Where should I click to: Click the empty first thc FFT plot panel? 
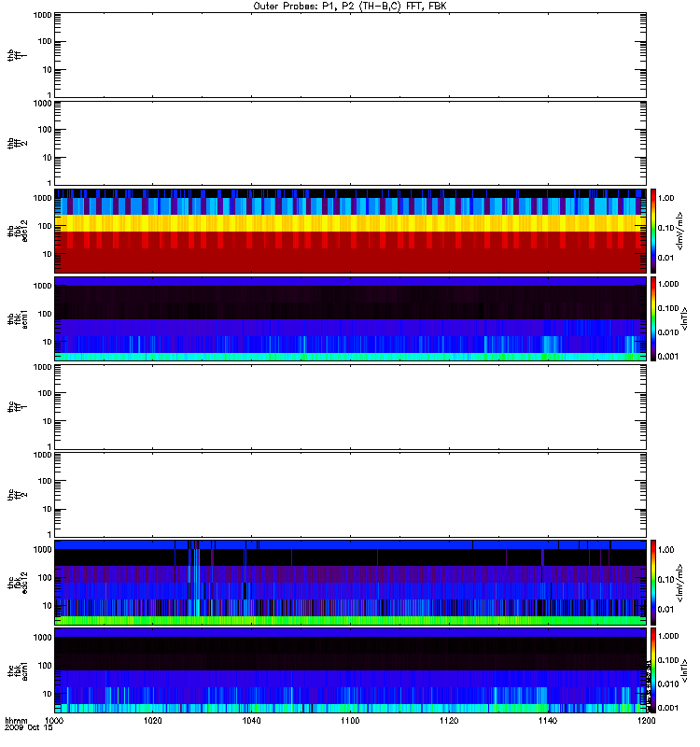[x=350, y=407]
